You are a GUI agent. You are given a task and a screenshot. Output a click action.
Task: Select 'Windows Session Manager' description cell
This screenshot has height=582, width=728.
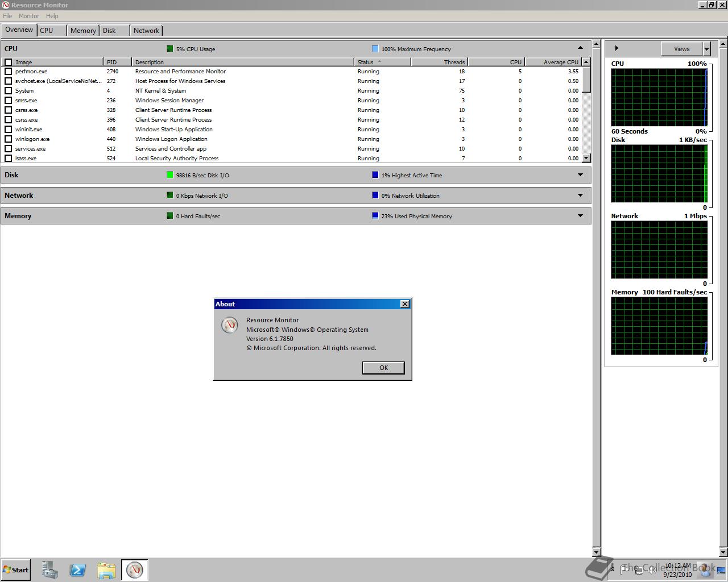[x=169, y=101]
